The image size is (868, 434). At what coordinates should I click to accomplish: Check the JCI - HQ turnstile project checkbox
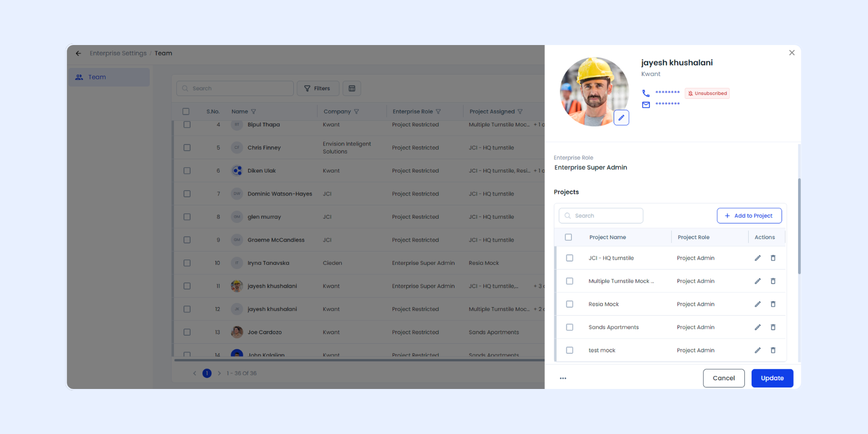click(x=570, y=258)
